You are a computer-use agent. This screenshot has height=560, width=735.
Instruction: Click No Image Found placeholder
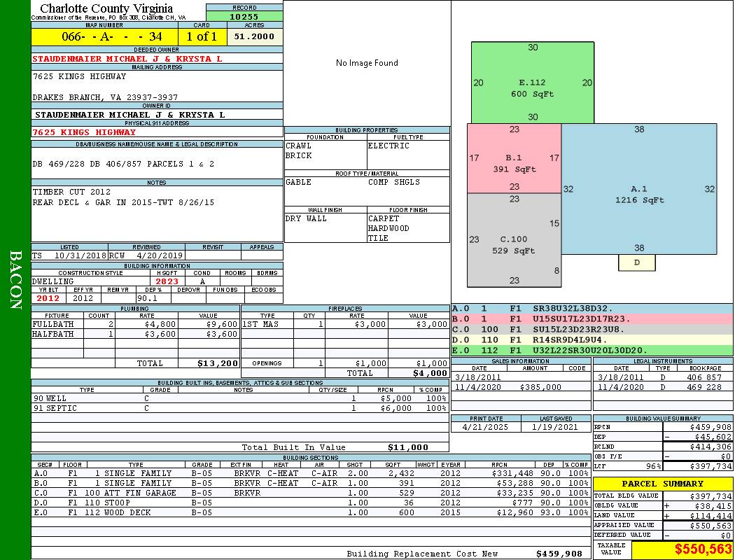click(367, 63)
